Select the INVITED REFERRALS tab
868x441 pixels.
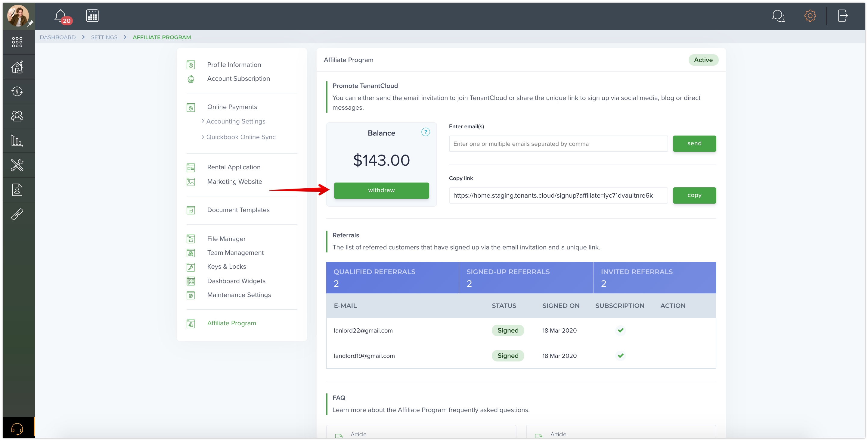pyautogui.click(x=655, y=277)
